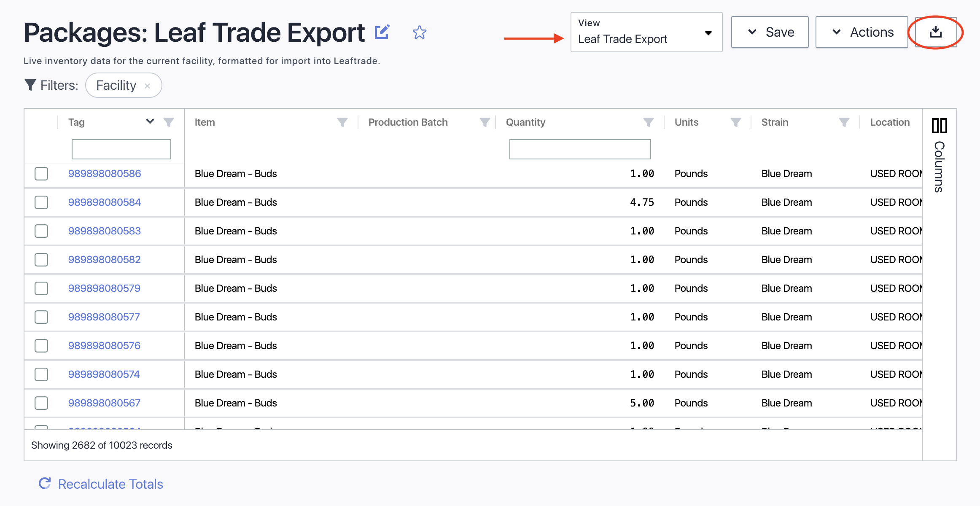This screenshot has height=506, width=980.
Task: Open the Item column filter funnel
Action: pos(342,122)
